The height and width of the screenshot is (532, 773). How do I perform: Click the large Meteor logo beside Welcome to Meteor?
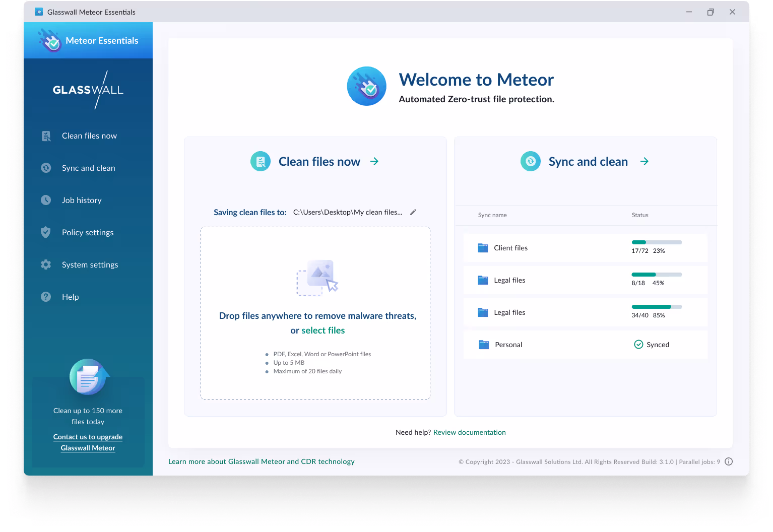[x=367, y=86]
